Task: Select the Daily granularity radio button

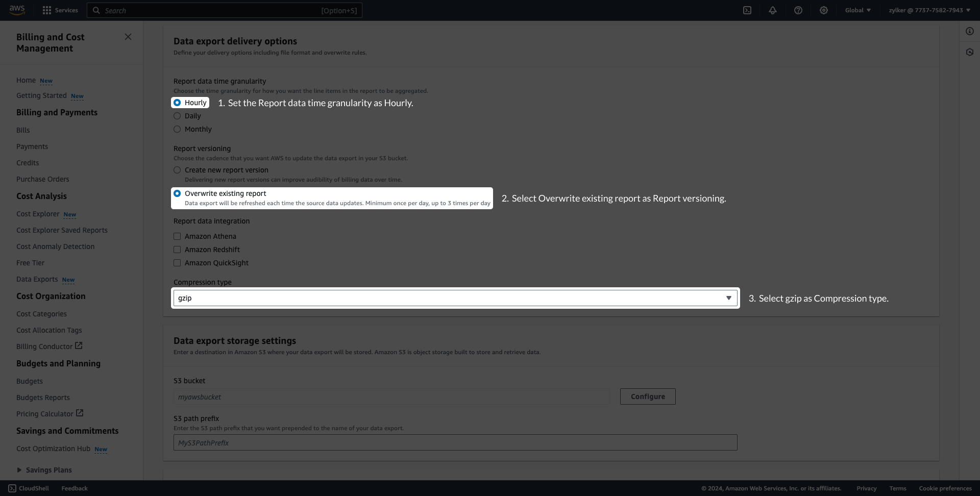Action: tap(177, 116)
